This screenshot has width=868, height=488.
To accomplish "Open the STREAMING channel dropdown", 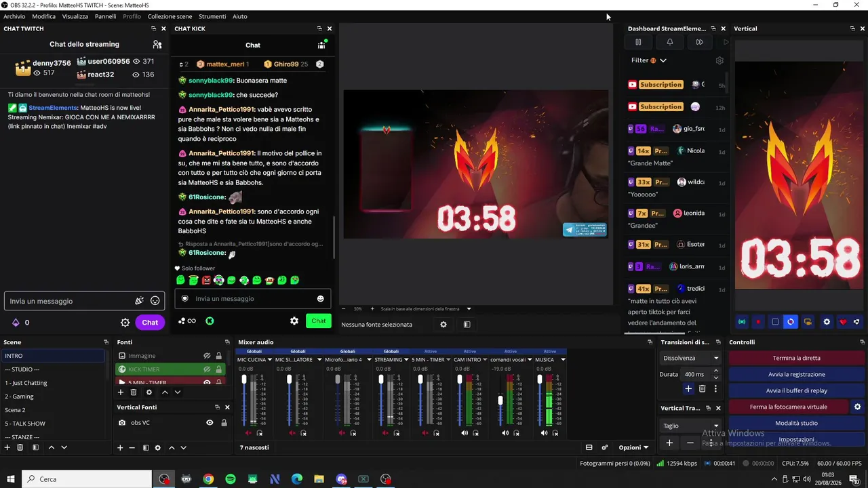I will point(407,360).
